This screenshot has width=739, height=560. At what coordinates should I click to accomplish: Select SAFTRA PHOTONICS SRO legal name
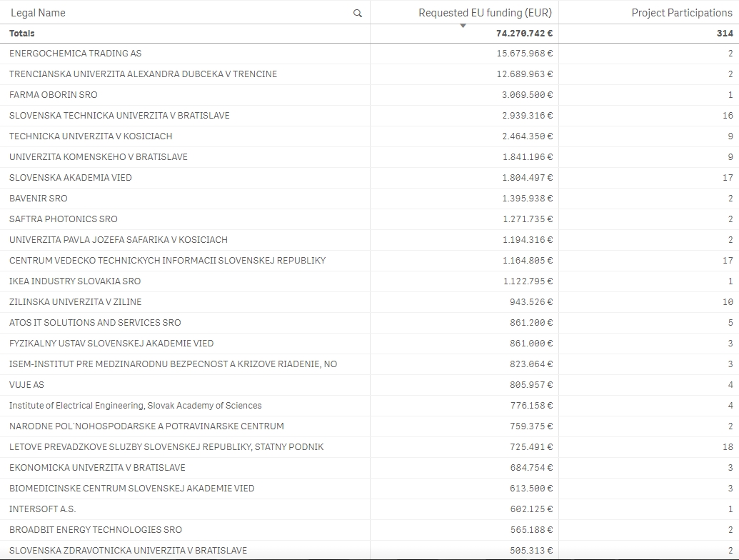(x=63, y=219)
